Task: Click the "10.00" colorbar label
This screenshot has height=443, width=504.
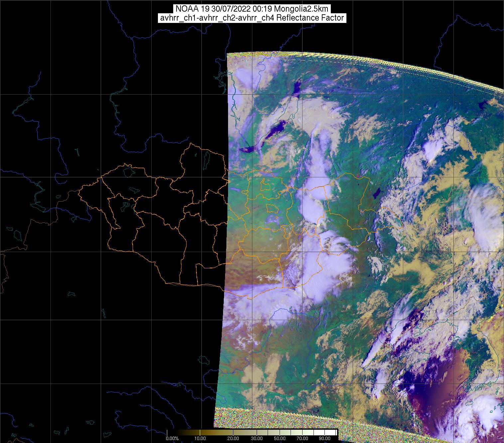Action: pyautogui.click(x=200, y=439)
